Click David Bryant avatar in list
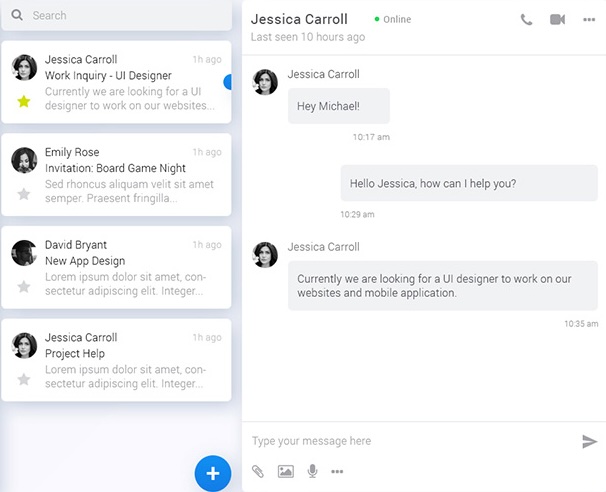 pos(24,253)
